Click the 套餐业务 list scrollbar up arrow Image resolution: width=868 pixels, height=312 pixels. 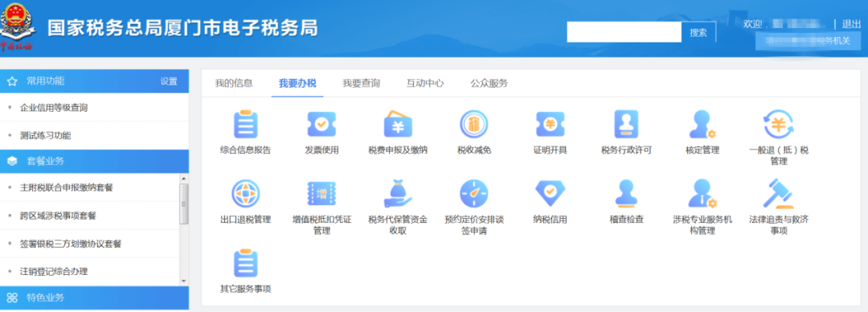click(x=184, y=179)
